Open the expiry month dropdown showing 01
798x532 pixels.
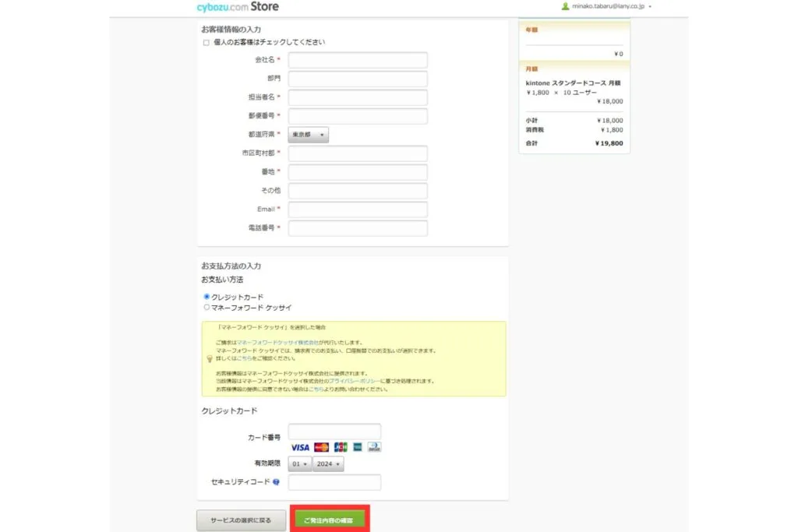[299, 464]
